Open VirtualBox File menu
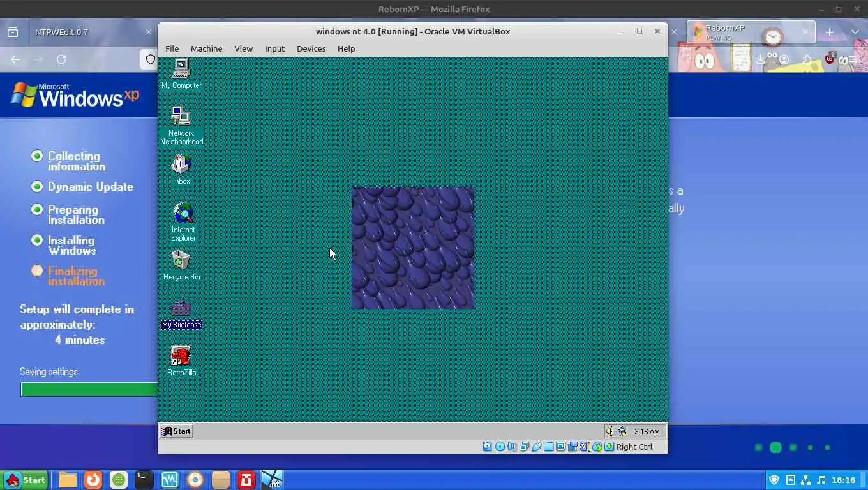Image resolution: width=868 pixels, height=490 pixels. click(172, 48)
